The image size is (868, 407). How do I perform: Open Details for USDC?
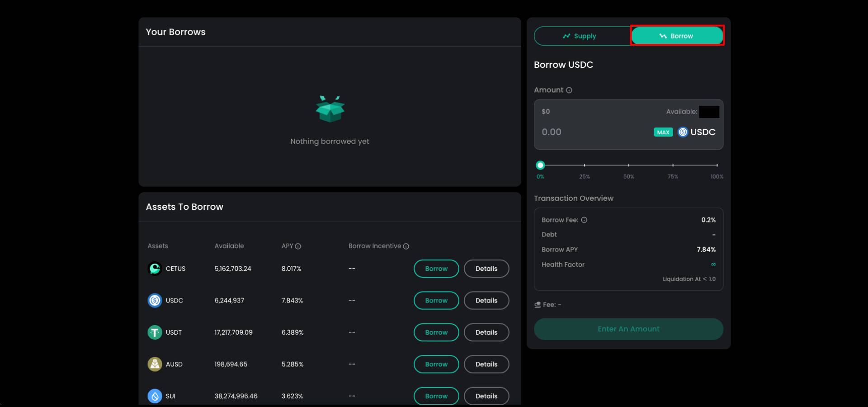pyautogui.click(x=486, y=300)
